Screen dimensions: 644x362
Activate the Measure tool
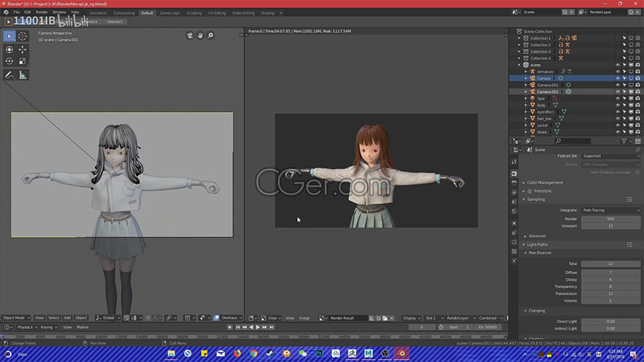[23, 75]
